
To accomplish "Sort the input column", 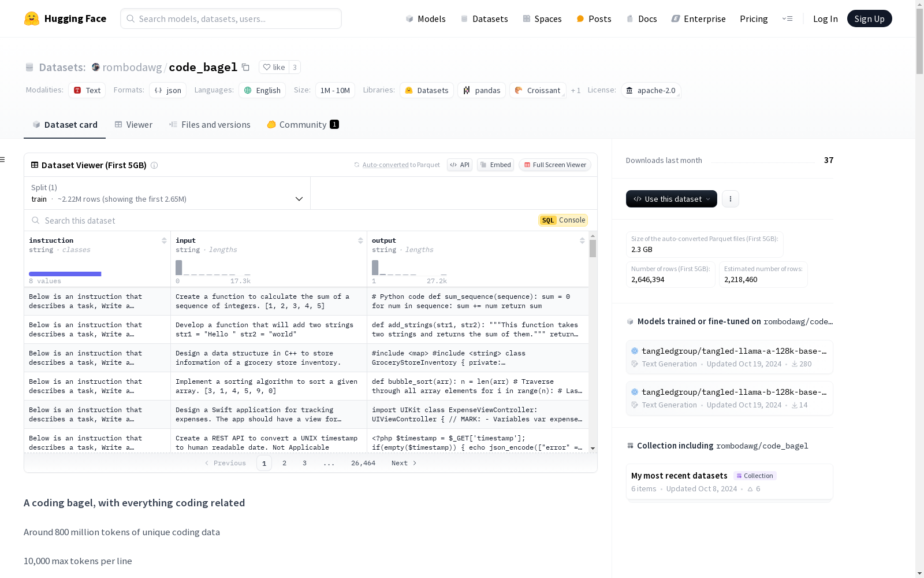I will click(x=360, y=240).
